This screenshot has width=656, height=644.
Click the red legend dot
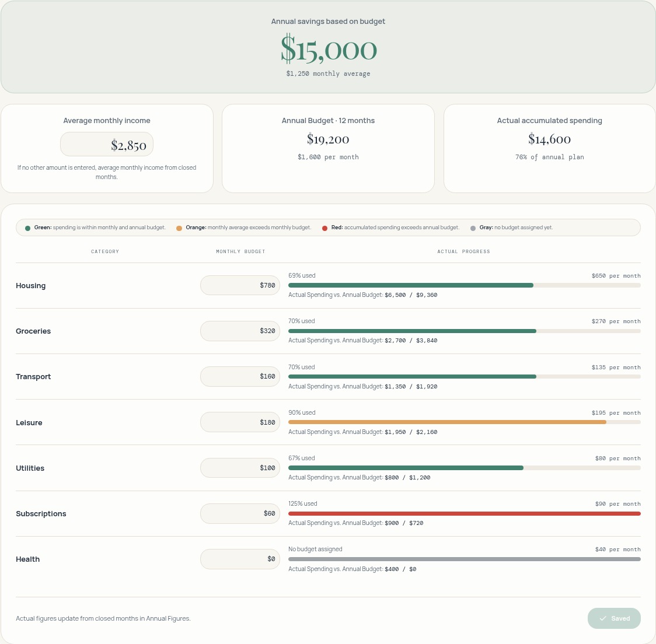pos(324,228)
